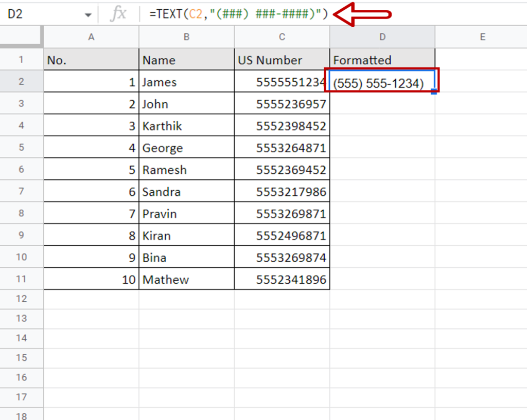The width and height of the screenshot is (527, 420).
Task: Click the 'Ramesh' cell
Action: tap(186, 169)
